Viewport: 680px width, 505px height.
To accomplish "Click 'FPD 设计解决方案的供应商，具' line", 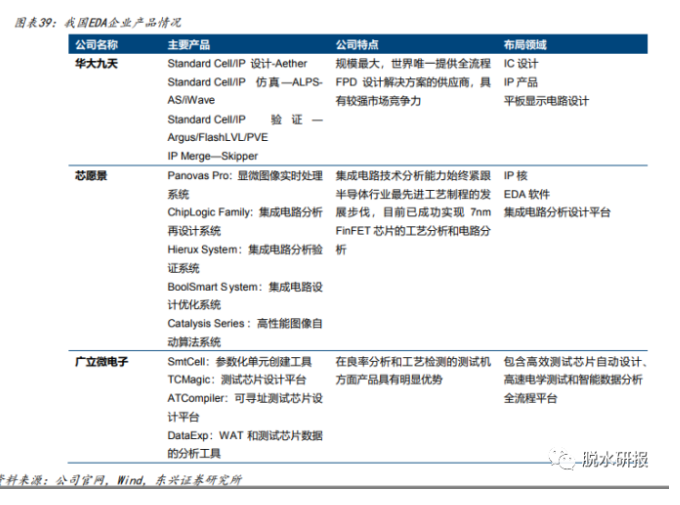I will (x=413, y=82).
